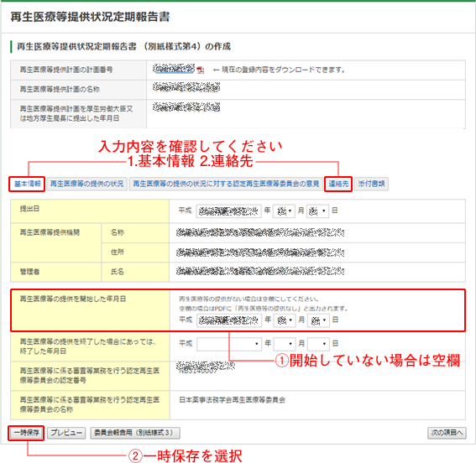Open the 再生医療等の提供の状況 tab
476x463 pixels.
click(86, 184)
